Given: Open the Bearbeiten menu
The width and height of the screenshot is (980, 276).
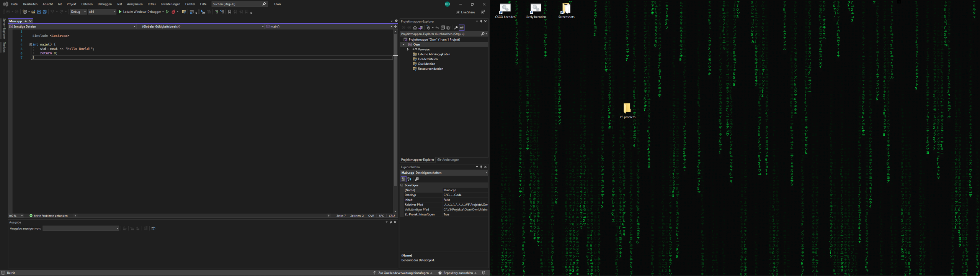Looking at the screenshot, I should [30, 4].
